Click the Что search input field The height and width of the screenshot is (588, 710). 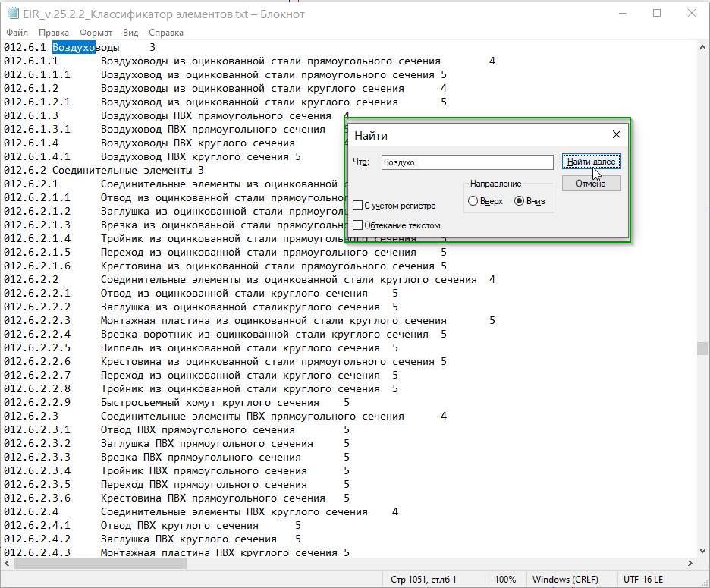(x=467, y=162)
